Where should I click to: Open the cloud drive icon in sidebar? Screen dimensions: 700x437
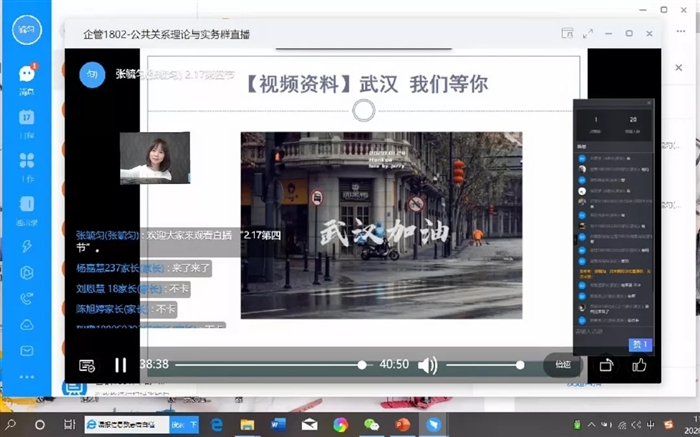tap(27, 324)
